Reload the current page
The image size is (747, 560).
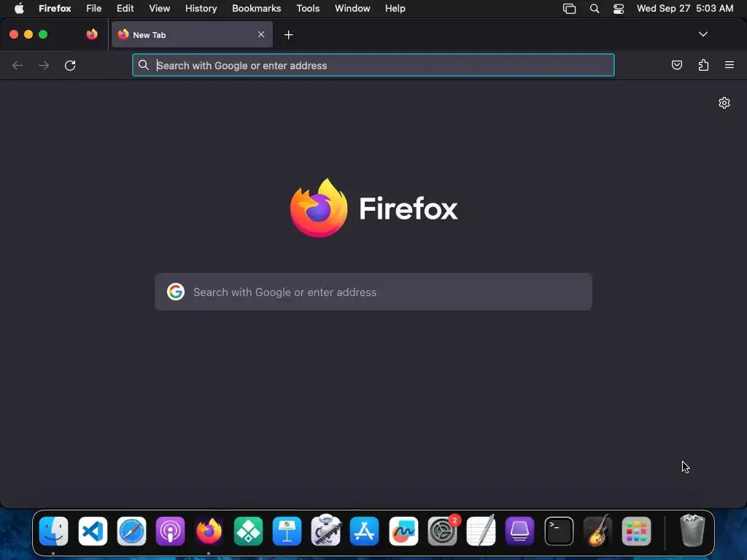click(x=70, y=65)
